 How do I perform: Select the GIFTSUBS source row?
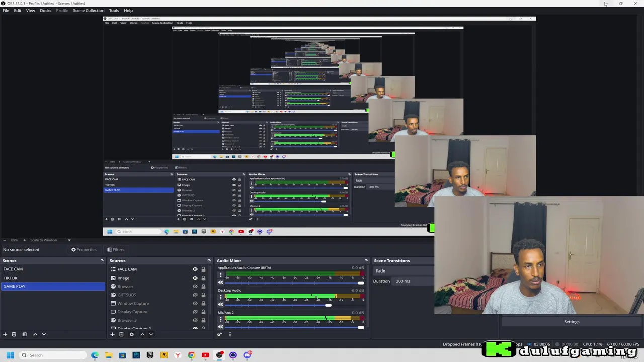[x=159, y=295]
